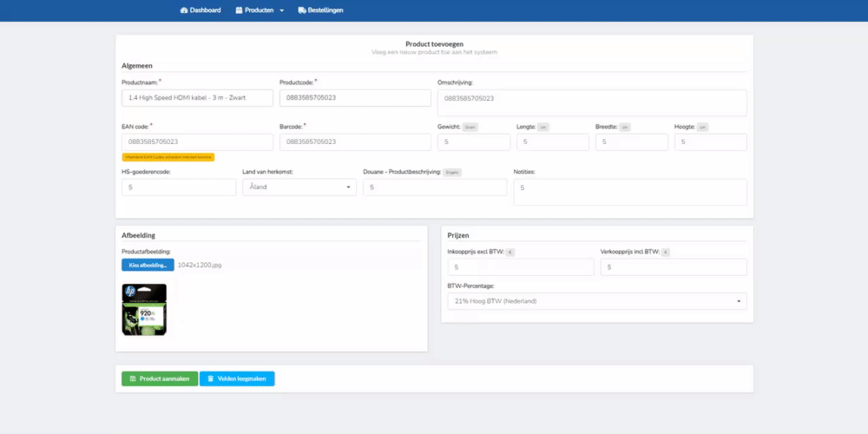Viewport: 868px width, 434px height.
Task: Click the Afbeelding section heading
Action: [x=138, y=235]
